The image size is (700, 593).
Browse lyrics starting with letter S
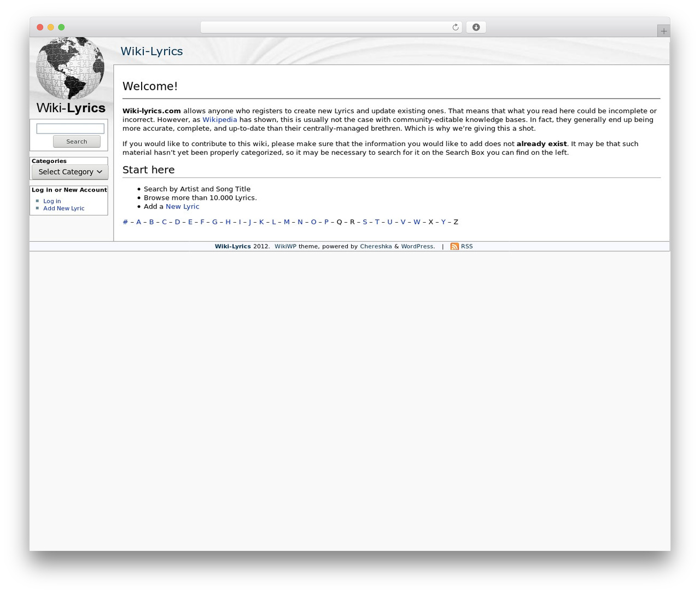coord(365,222)
